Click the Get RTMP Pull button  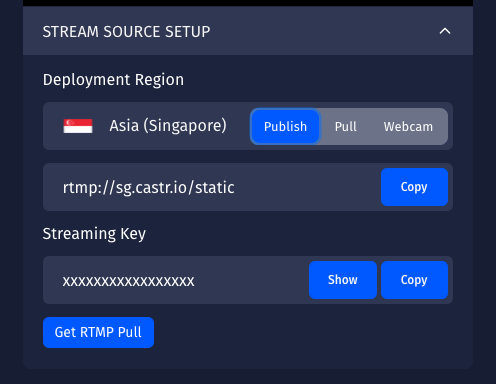point(98,332)
